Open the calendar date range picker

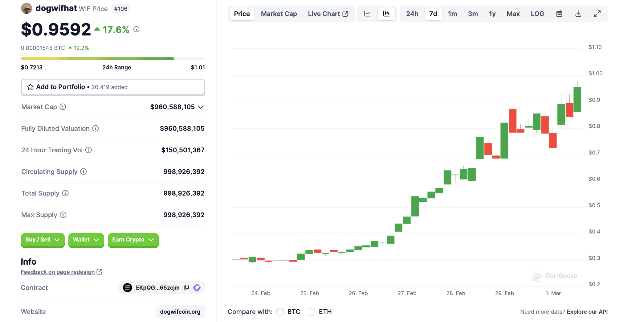[x=559, y=14]
